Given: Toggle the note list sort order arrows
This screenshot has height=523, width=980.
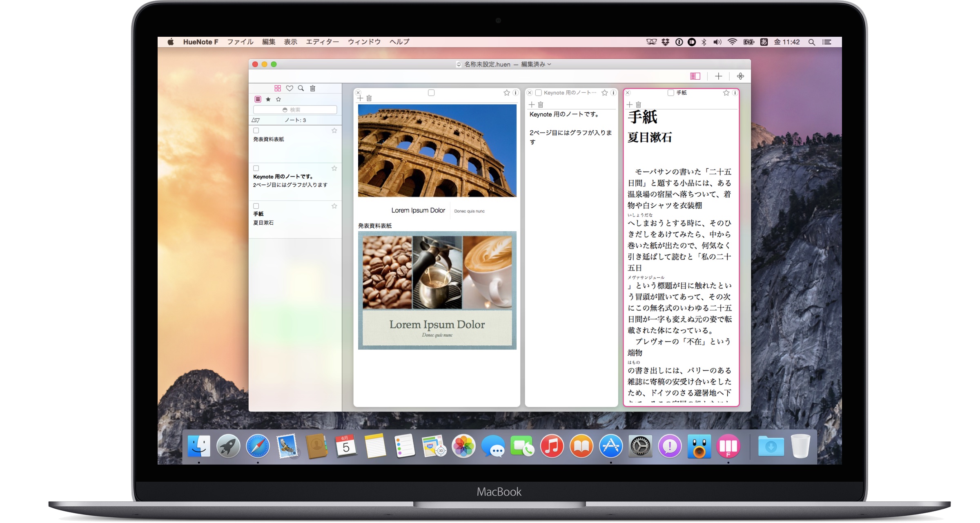Looking at the screenshot, I should [x=256, y=120].
